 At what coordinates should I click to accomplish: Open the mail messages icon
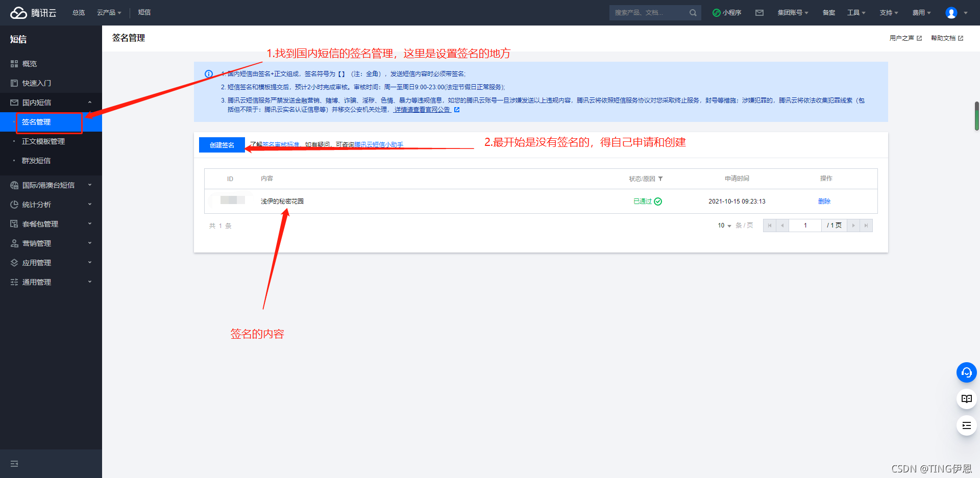click(759, 13)
